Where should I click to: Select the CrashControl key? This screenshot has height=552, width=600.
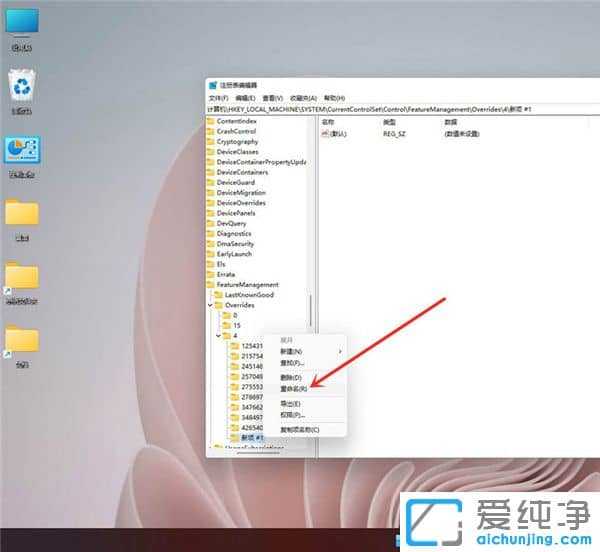pos(236,131)
